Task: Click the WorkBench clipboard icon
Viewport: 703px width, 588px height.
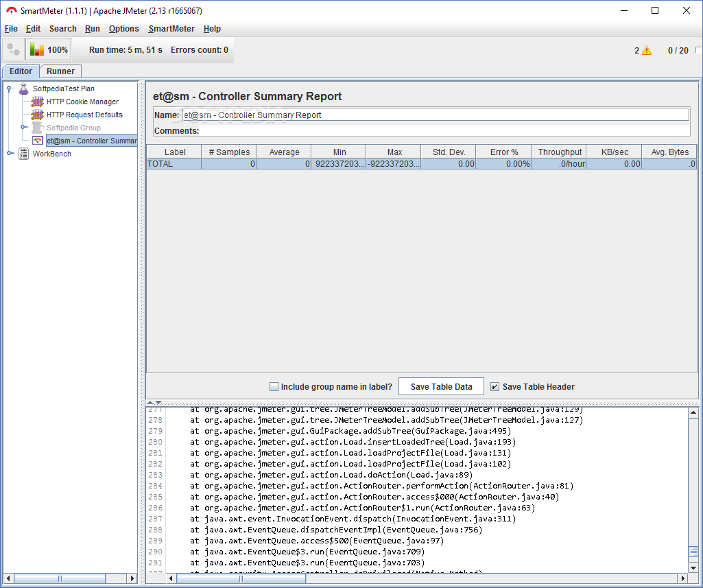Action: coord(23,154)
